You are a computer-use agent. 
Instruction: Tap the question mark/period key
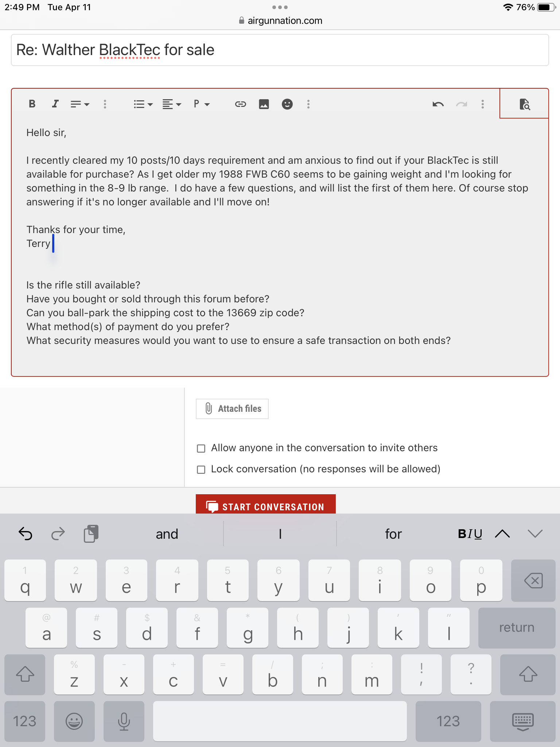point(471,674)
